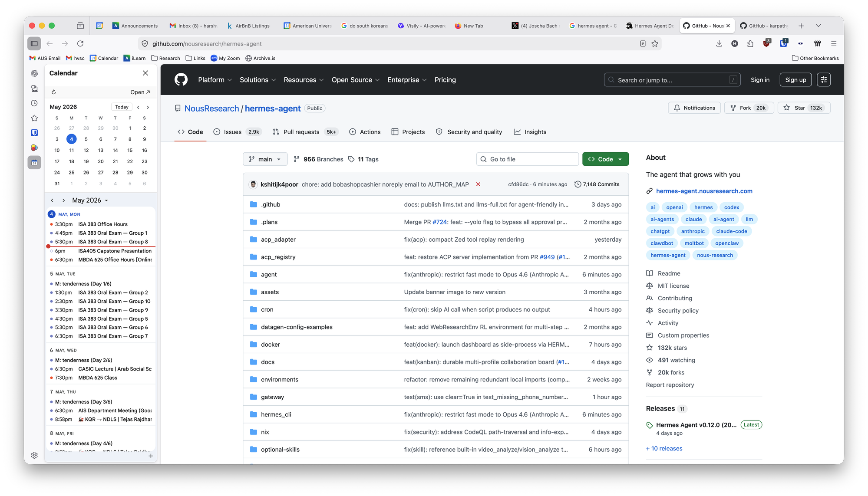The height and width of the screenshot is (496, 868).
Task: Click the Sign in link
Action: point(760,80)
